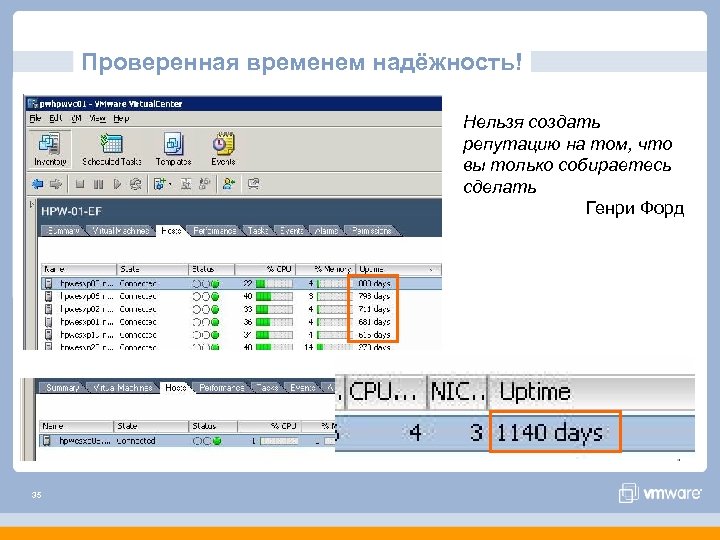This screenshot has width=720, height=540.
Task: Open the Templates toolbar button
Action: (173, 149)
